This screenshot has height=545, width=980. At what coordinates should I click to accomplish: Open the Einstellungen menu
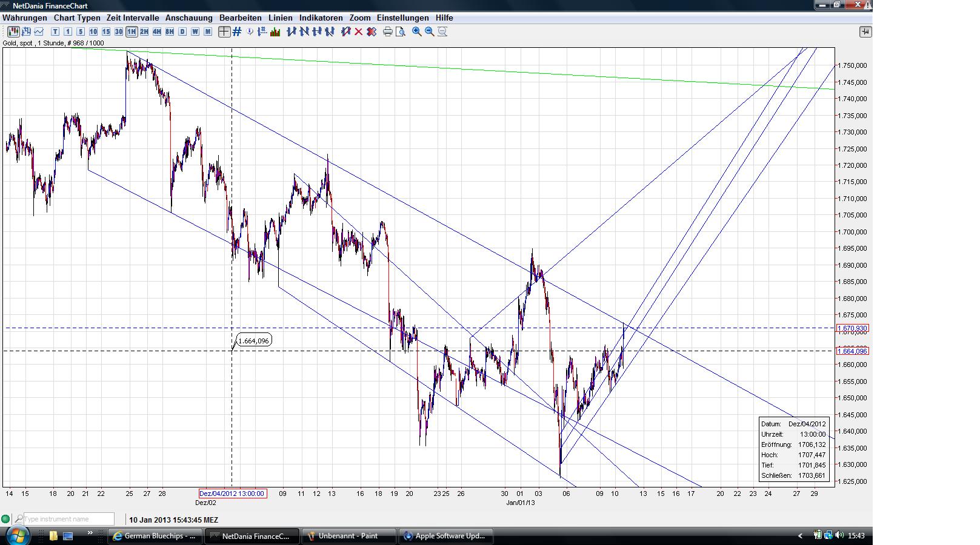click(x=402, y=18)
